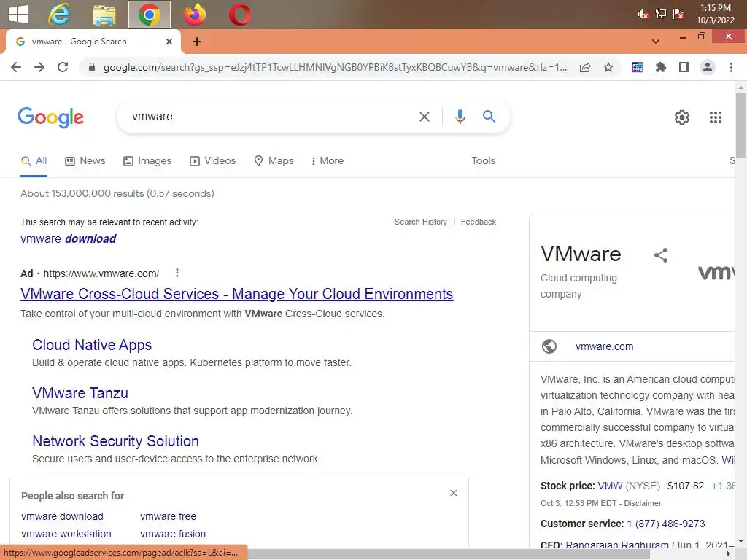The width and height of the screenshot is (747, 560).
Task: Click the Feedback link
Action: click(479, 222)
